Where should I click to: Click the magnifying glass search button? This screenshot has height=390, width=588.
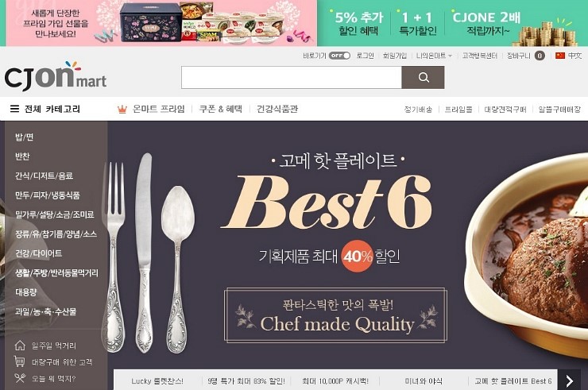(x=423, y=78)
